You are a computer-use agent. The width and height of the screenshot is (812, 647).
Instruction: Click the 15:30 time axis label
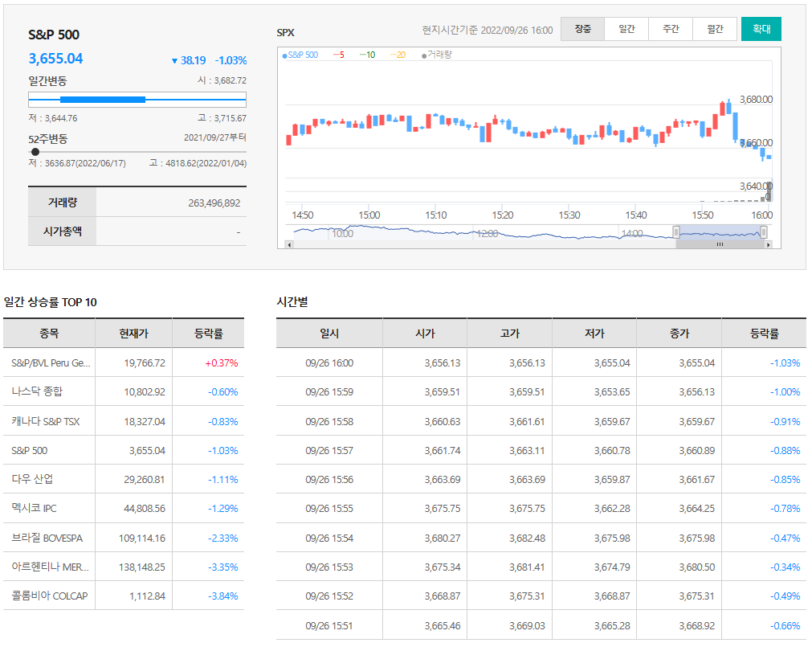(x=569, y=215)
